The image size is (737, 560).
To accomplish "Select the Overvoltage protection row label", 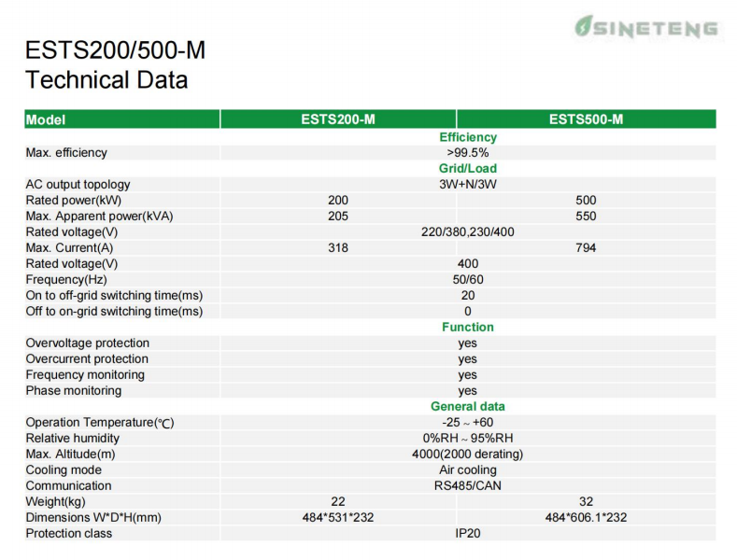I will (x=88, y=343).
